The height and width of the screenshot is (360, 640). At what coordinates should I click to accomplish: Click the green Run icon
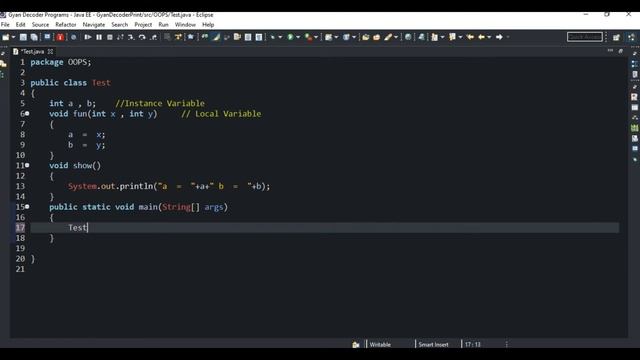(290, 37)
